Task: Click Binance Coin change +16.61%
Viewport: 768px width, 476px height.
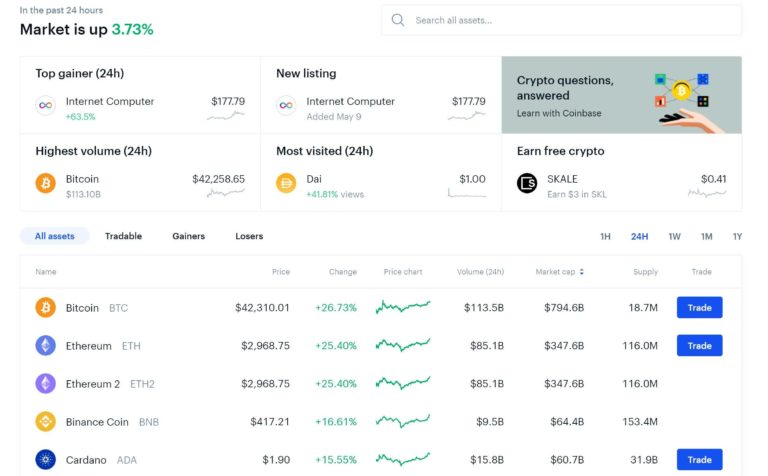Action: click(336, 422)
